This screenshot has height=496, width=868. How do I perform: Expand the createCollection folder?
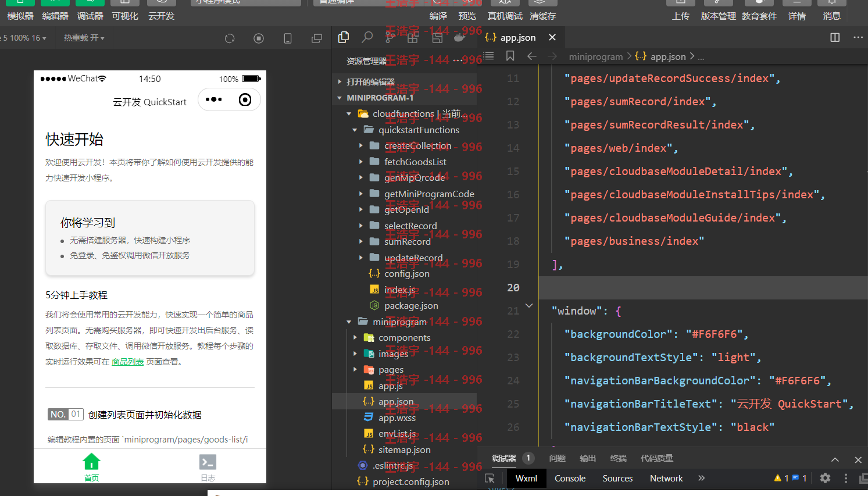(x=360, y=146)
